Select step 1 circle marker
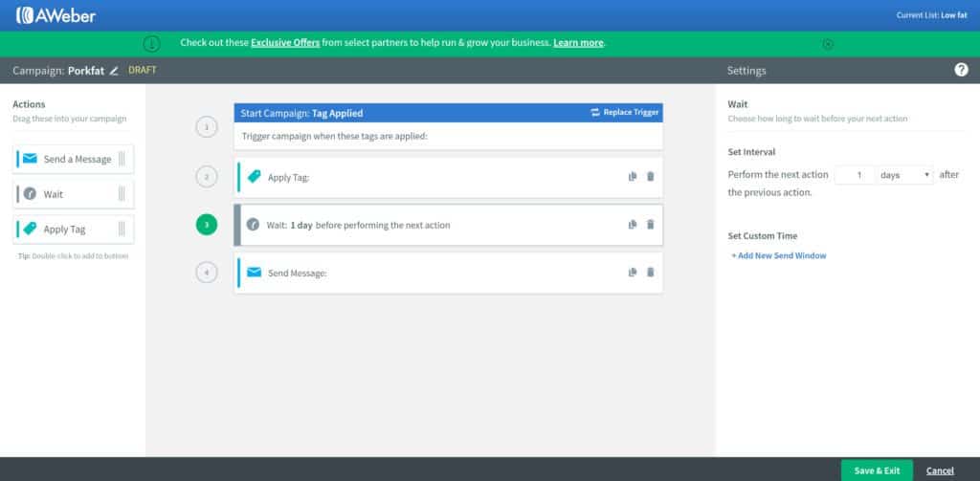The width and height of the screenshot is (980, 481). coord(207,127)
